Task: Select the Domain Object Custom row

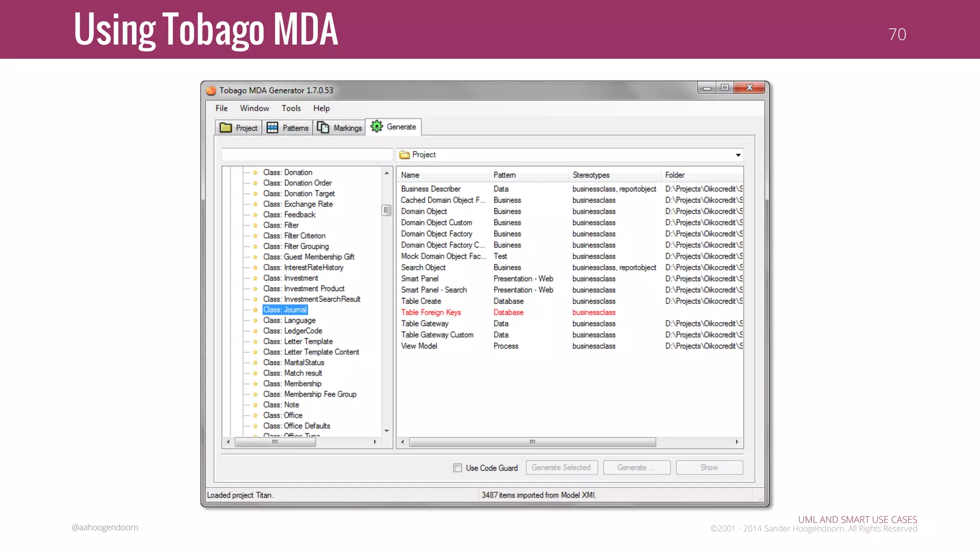Action: point(569,223)
